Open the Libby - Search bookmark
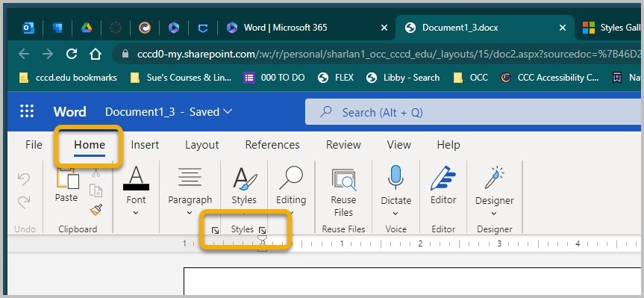This screenshot has height=298, width=644. (x=403, y=77)
